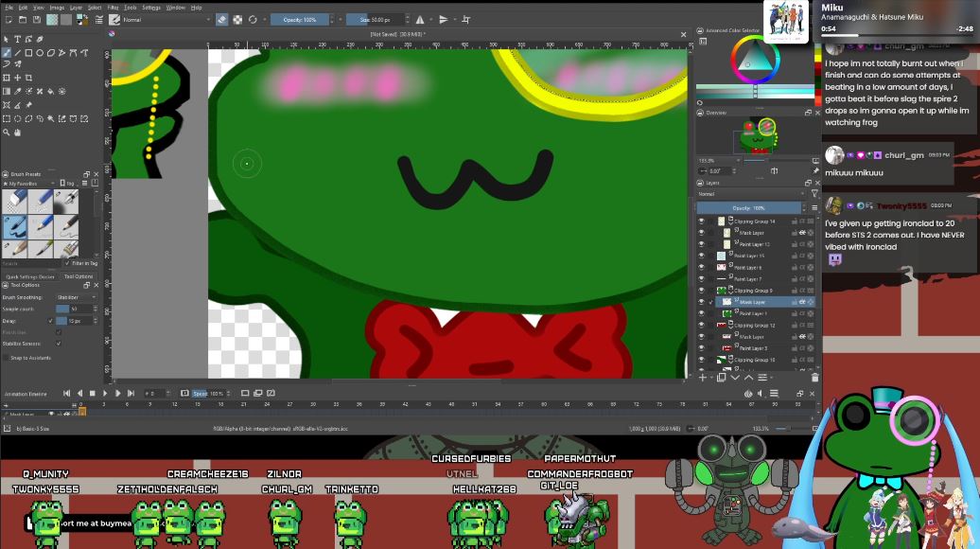Toggle the Stabilize Sensors checkbox
Viewport: 980px width, 549px height.
coord(59,344)
